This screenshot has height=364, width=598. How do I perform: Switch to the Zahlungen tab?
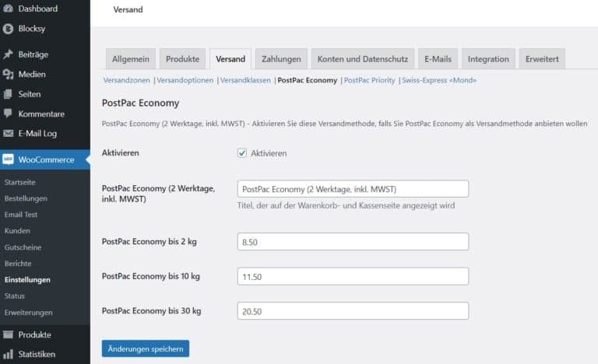click(x=281, y=59)
